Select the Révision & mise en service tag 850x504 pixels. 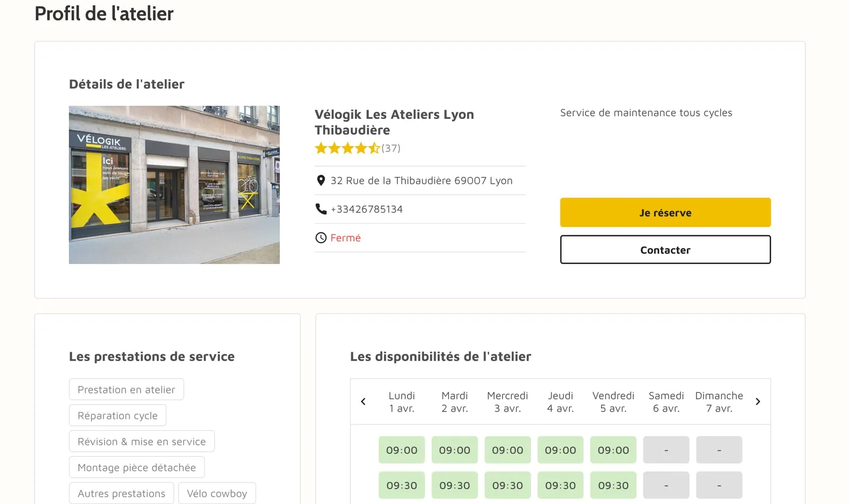tap(142, 441)
